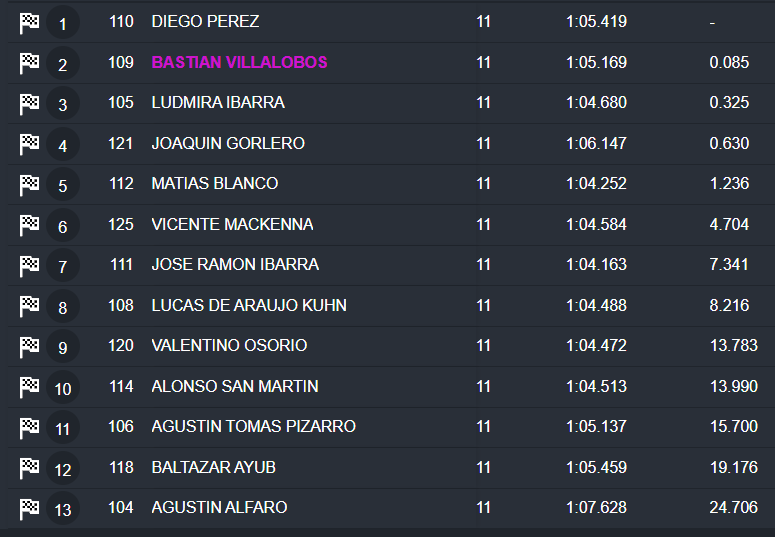This screenshot has width=775, height=537.
Task: Click Agustin Tomas Pizarro's name
Action: [x=253, y=426]
